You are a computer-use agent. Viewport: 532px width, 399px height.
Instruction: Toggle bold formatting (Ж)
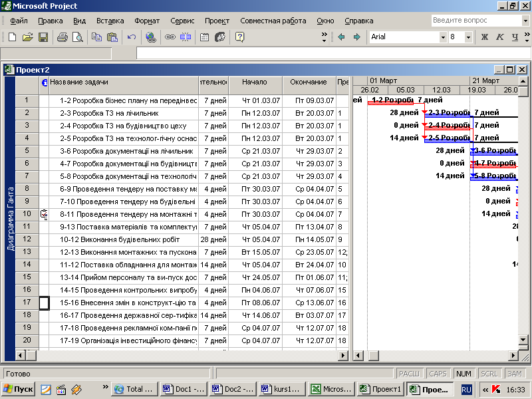coord(484,37)
